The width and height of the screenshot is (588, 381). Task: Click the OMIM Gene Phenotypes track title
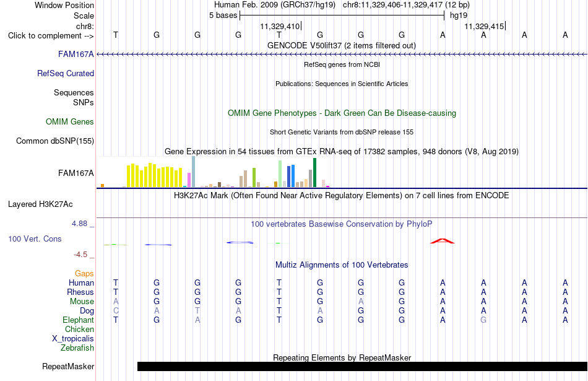[342, 113]
